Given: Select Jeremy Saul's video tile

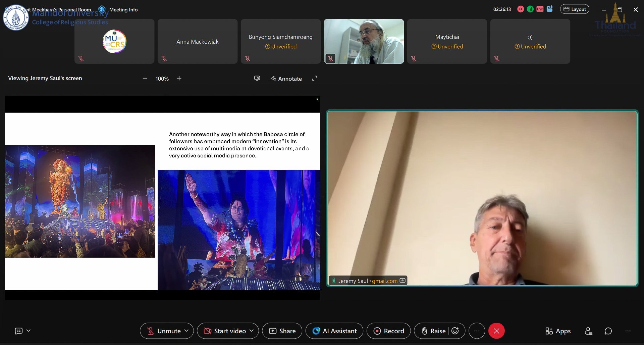Looking at the screenshot, I should coord(482,198).
